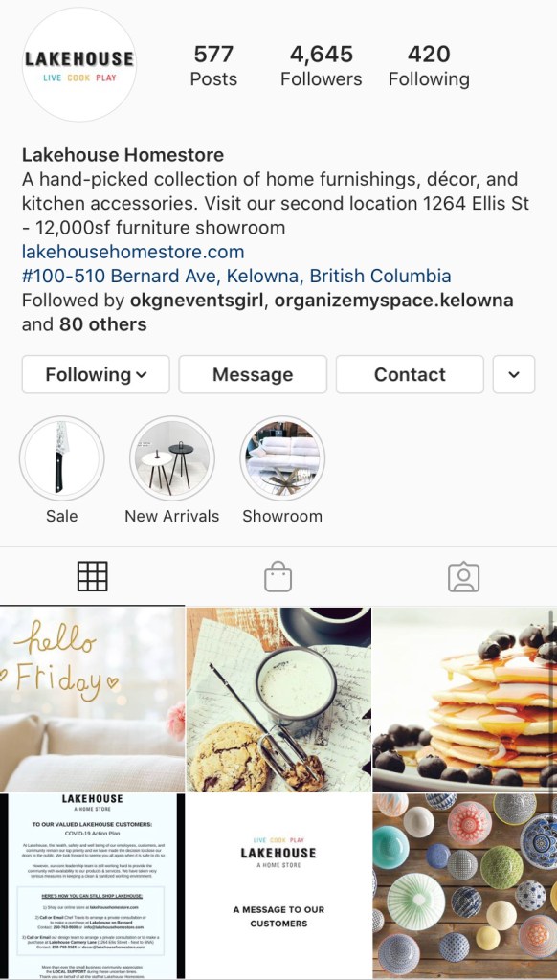Image resolution: width=557 pixels, height=980 pixels.
Task: Open the lakehousehomestore.com website link
Action: [x=133, y=252]
